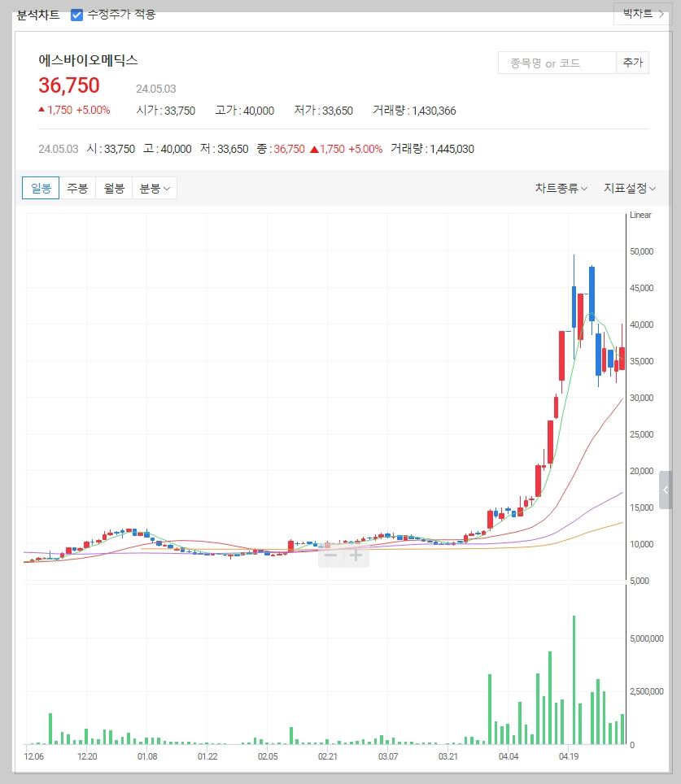The image size is (681, 784).
Task: Click the 분석차트 heading
Action: click(x=38, y=15)
